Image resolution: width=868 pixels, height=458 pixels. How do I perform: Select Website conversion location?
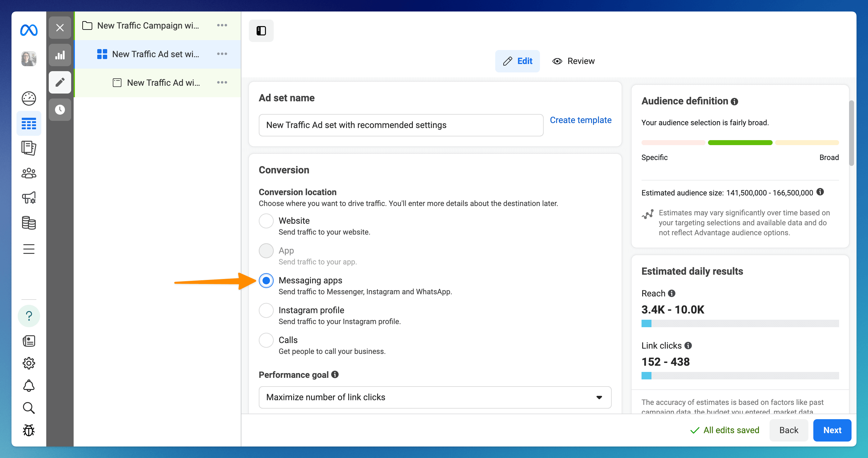[266, 221]
